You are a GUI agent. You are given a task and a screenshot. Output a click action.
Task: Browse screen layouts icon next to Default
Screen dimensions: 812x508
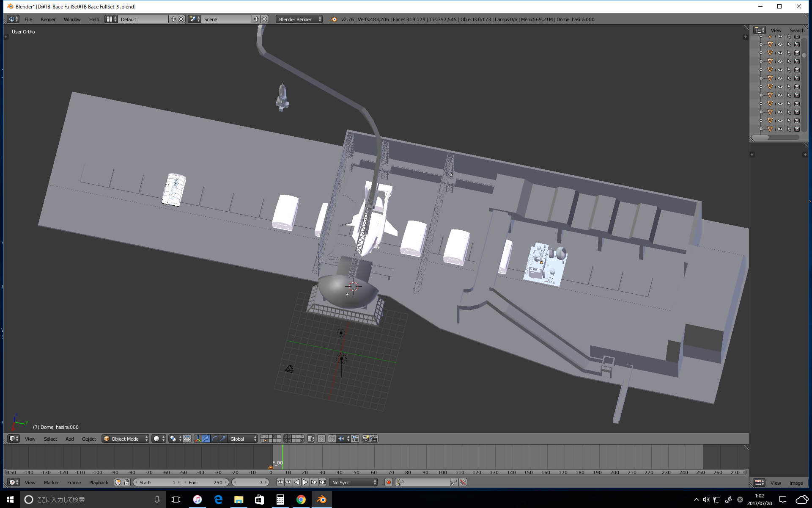111,19
